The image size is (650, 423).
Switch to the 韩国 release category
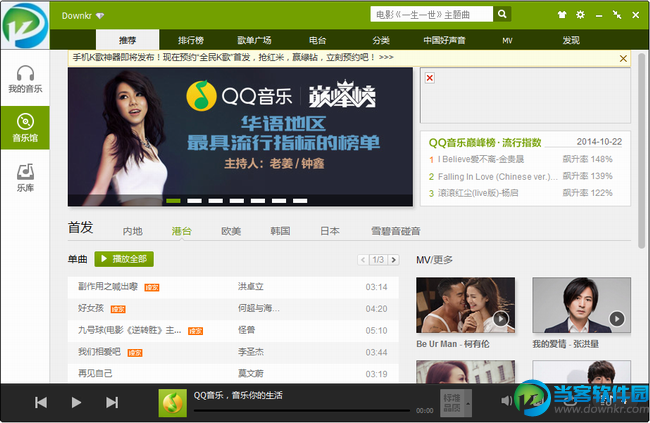coord(280,231)
